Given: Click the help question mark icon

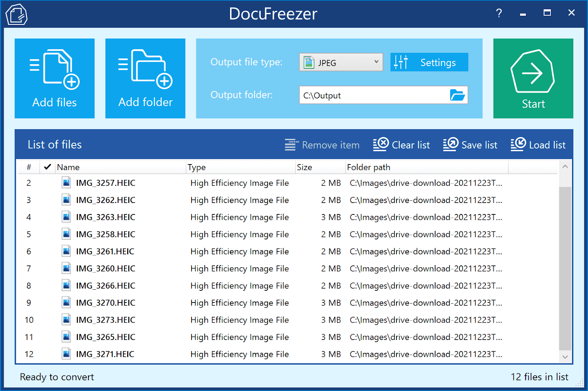Looking at the screenshot, I should [499, 14].
